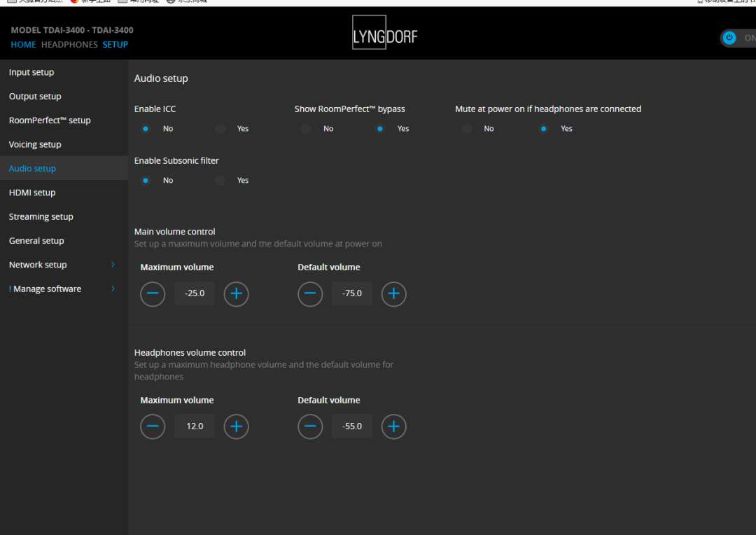Select Yes for Enable Subsonic filter

(221, 181)
